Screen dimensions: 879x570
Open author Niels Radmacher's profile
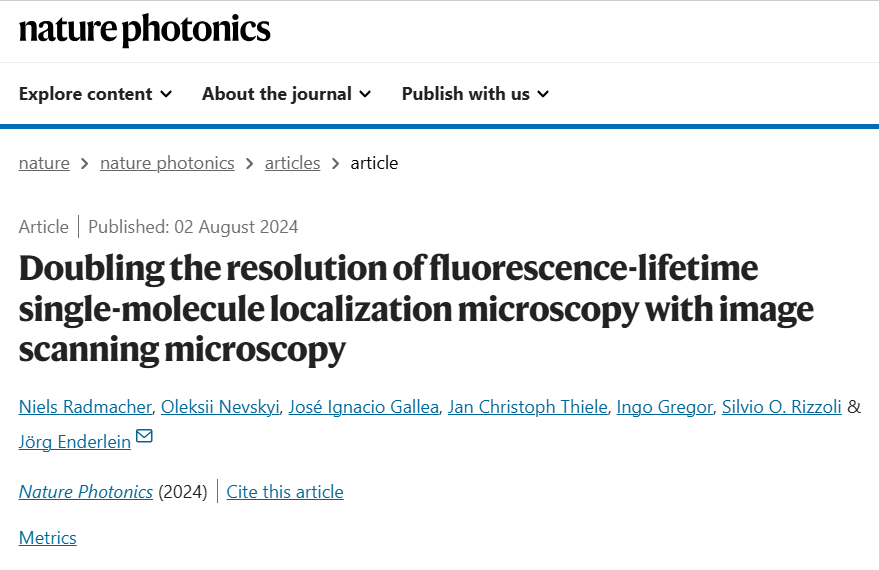click(85, 407)
